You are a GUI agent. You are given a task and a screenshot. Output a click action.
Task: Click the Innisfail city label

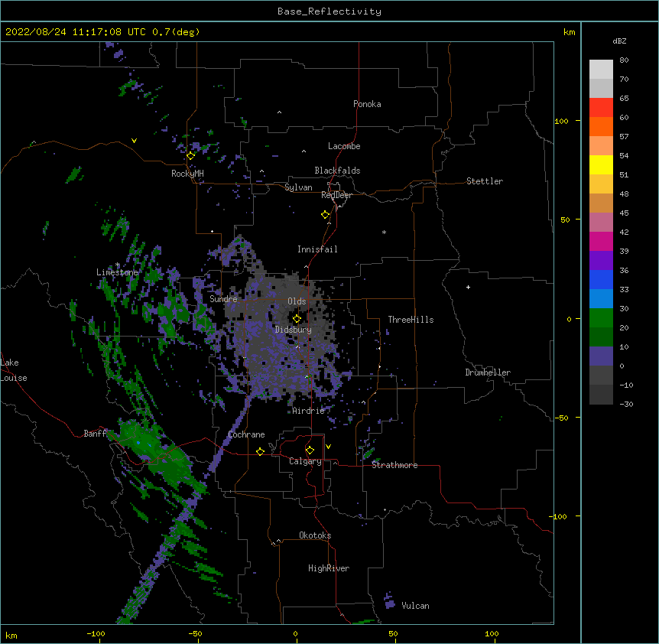[x=317, y=249]
